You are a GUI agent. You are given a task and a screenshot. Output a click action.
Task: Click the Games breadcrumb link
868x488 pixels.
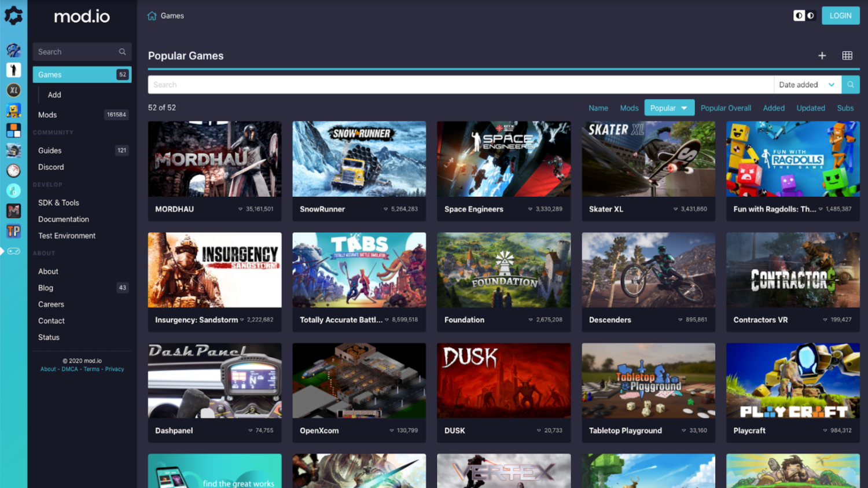point(172,16)
